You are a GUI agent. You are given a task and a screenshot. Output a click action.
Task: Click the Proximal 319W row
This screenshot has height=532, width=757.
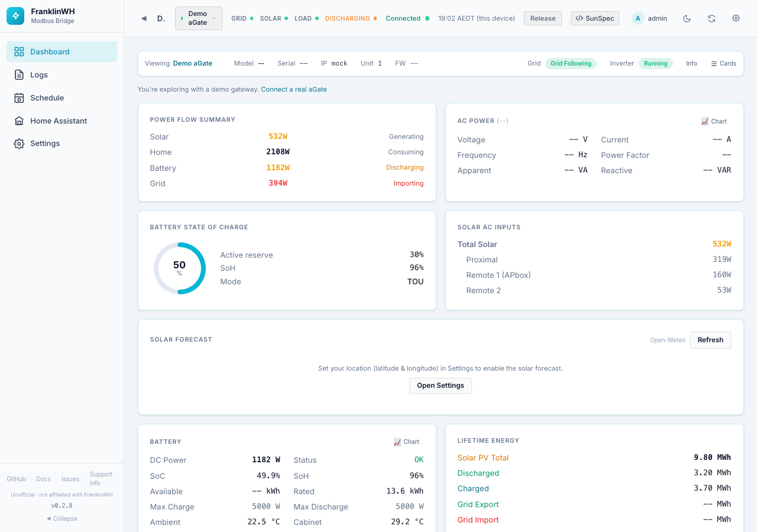[594, 259]
